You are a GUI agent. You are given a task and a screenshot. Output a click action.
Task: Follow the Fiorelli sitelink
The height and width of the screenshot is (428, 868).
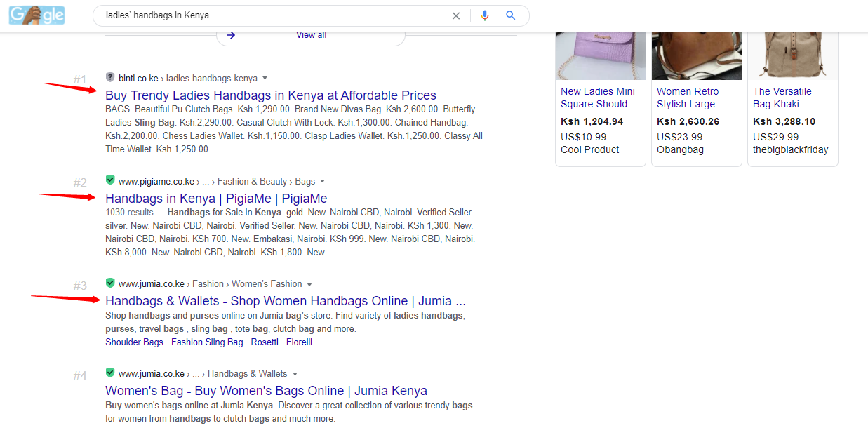[299, 342]
